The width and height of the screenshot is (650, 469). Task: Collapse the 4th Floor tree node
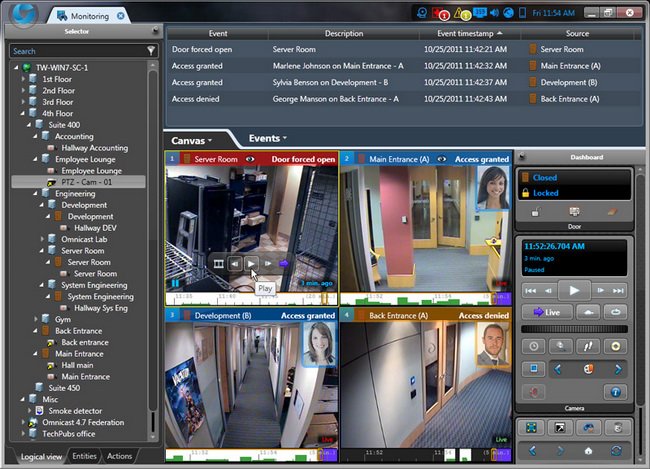22,113
